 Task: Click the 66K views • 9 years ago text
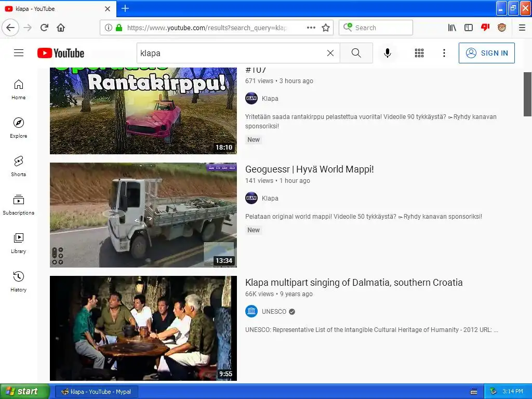click(279, 294)
